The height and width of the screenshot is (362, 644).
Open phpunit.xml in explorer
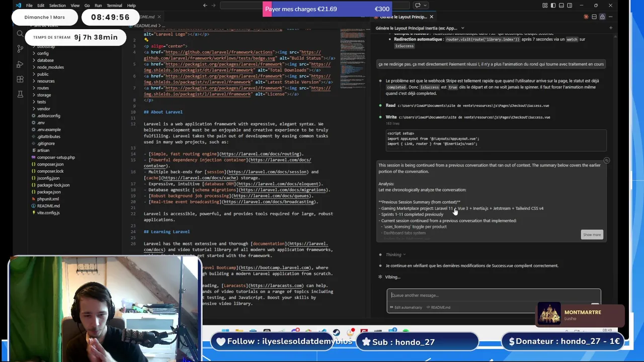(x=48, y=199)
